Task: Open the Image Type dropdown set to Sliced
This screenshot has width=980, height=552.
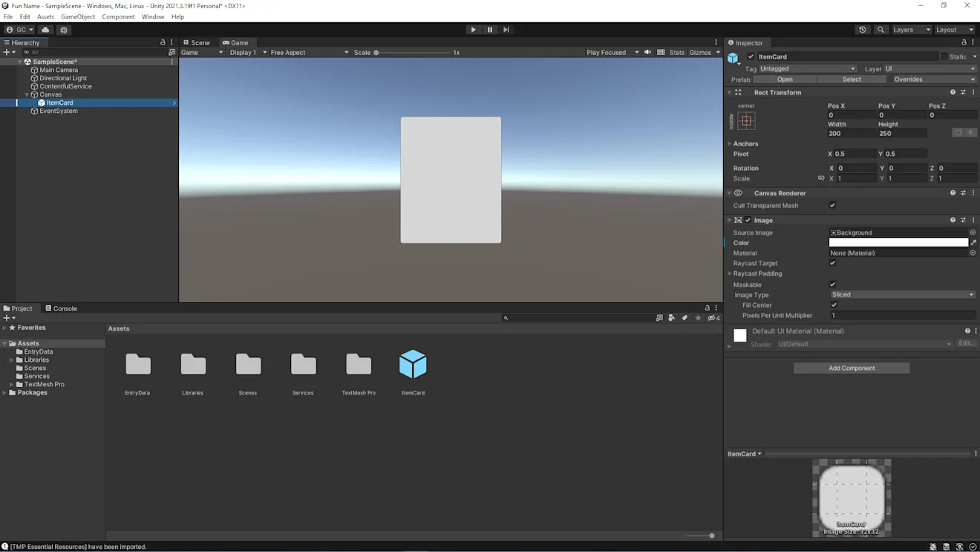Action: click(x=903, y=295)
